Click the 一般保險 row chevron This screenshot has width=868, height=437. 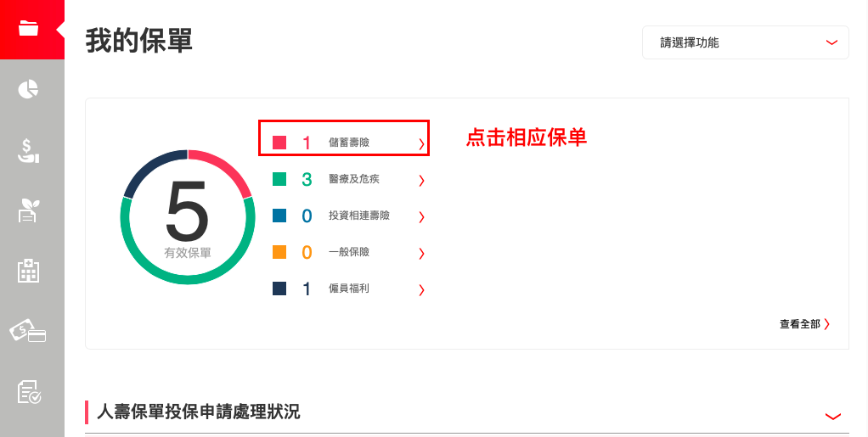point(421,254)
